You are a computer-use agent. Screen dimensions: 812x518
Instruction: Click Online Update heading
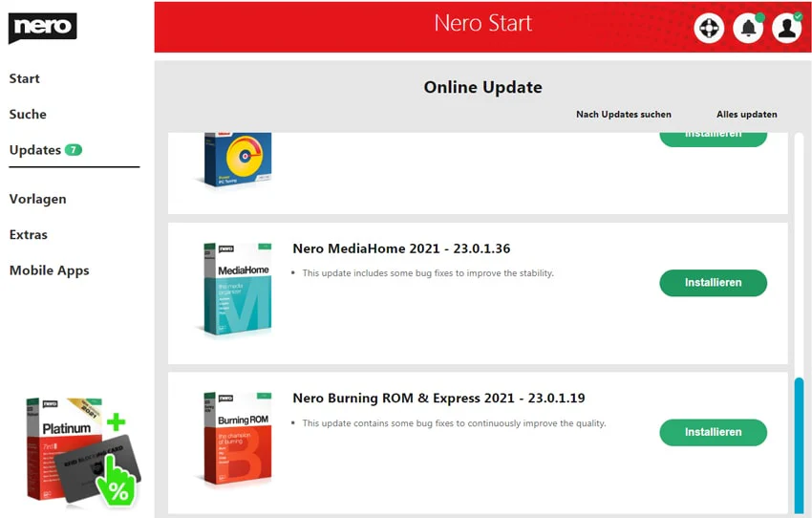[482, 87]
